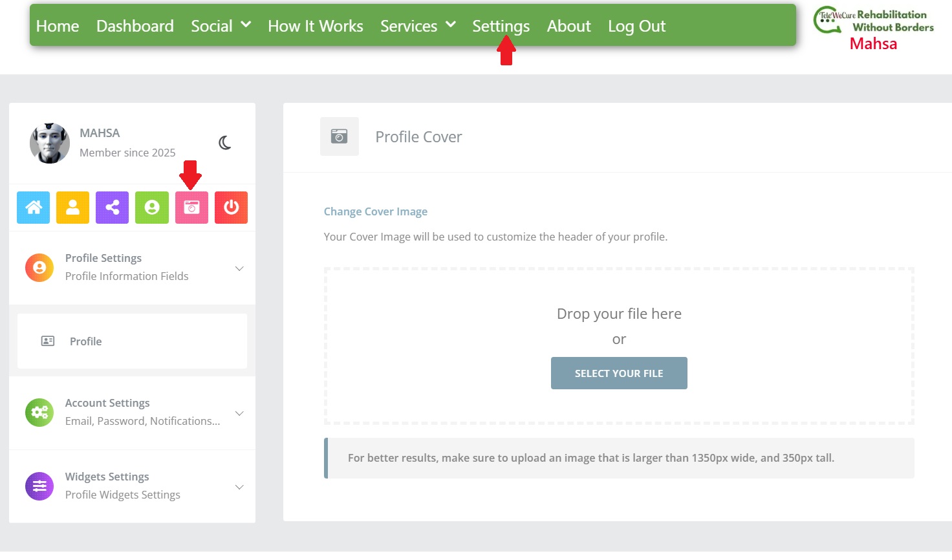952x560 pixels.
Task: Go to Home in the navigation bar
Action: [x=58, y=26]
